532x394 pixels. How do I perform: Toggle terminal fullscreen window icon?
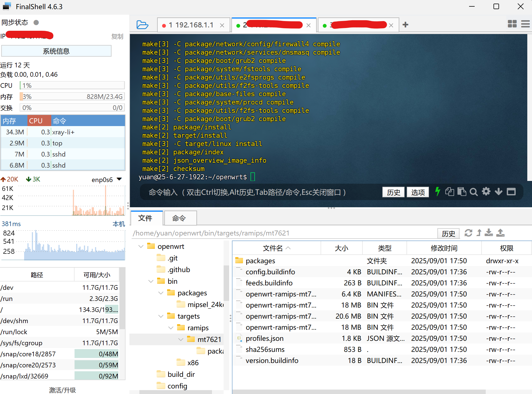click(511, 192)
